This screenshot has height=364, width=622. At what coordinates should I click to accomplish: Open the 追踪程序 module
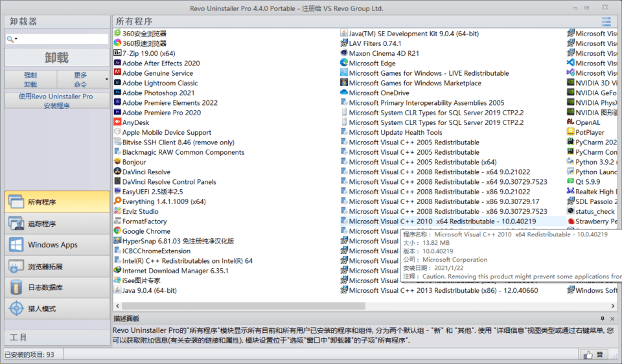pos(57,223)
